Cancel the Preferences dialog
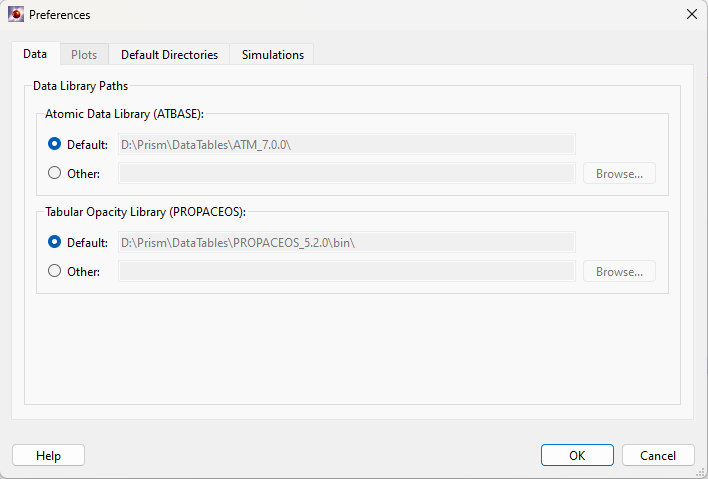708x479 pixels. pos(658,455)
